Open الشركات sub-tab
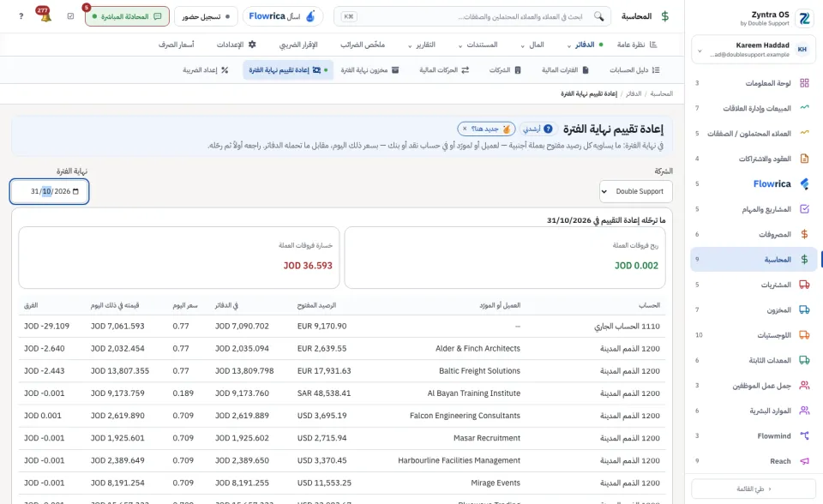Viewport: 823px width, 504px height. pyautogui.click(x=505, y=69)
